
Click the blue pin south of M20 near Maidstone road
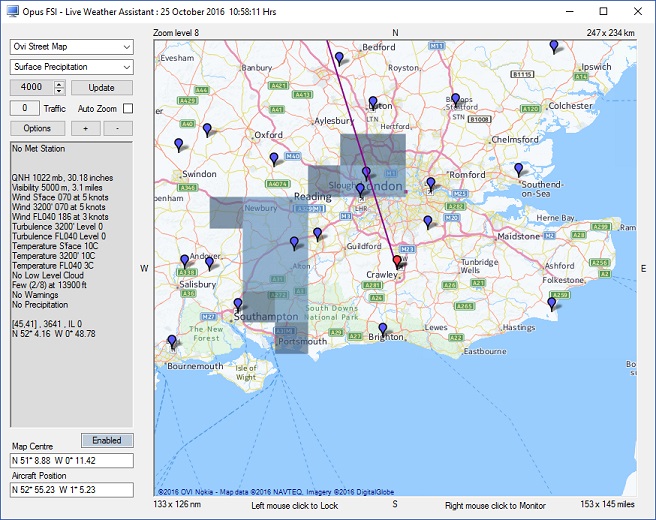tap(428, 222)
